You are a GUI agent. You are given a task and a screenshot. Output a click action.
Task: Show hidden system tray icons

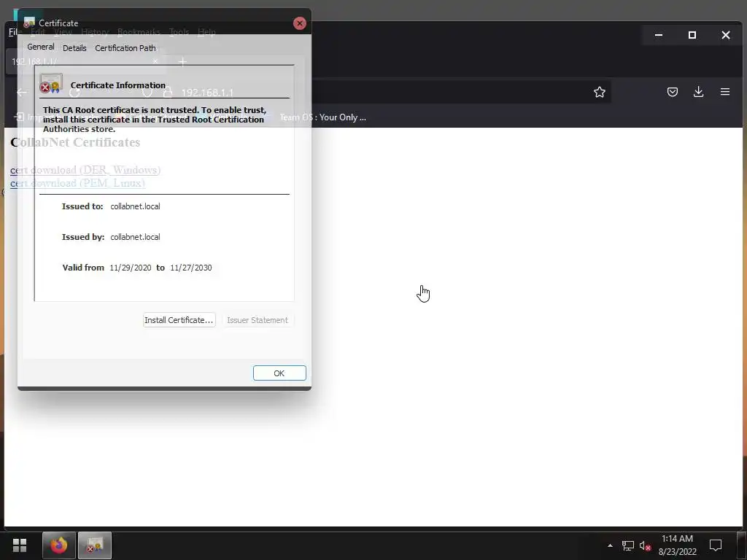[611, 545]
